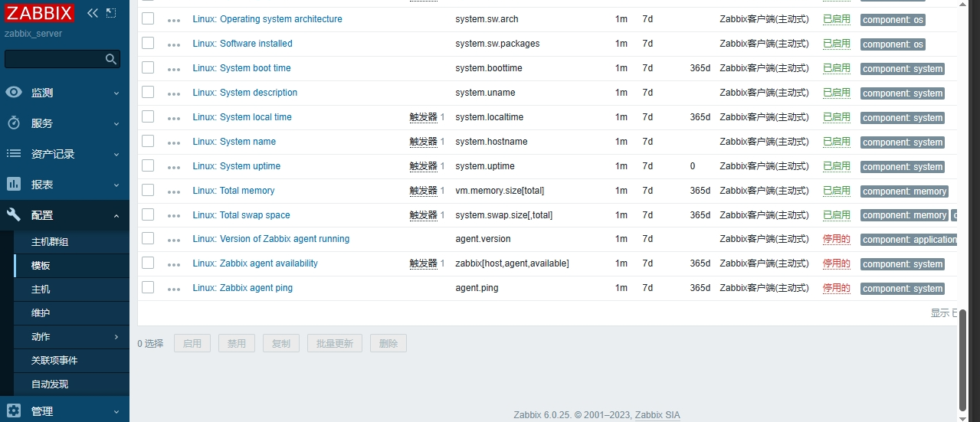This screenshot has width=980, height=422.
Task: Expand the 监测 menu section
Action: [64, 93]
